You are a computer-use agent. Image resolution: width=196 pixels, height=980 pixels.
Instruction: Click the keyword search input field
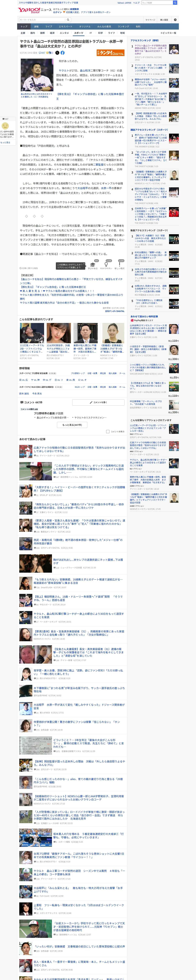click(x=42, y=20)
